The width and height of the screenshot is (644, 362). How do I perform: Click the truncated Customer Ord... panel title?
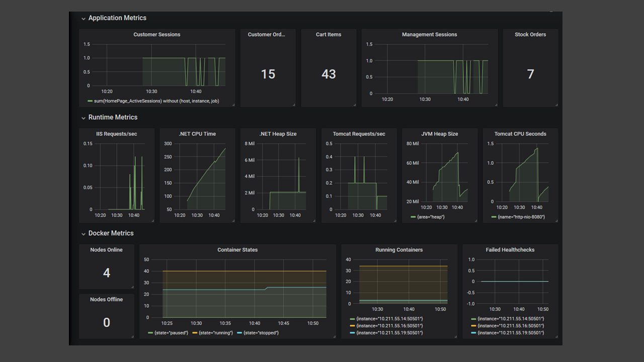click(x=267, y=35)
